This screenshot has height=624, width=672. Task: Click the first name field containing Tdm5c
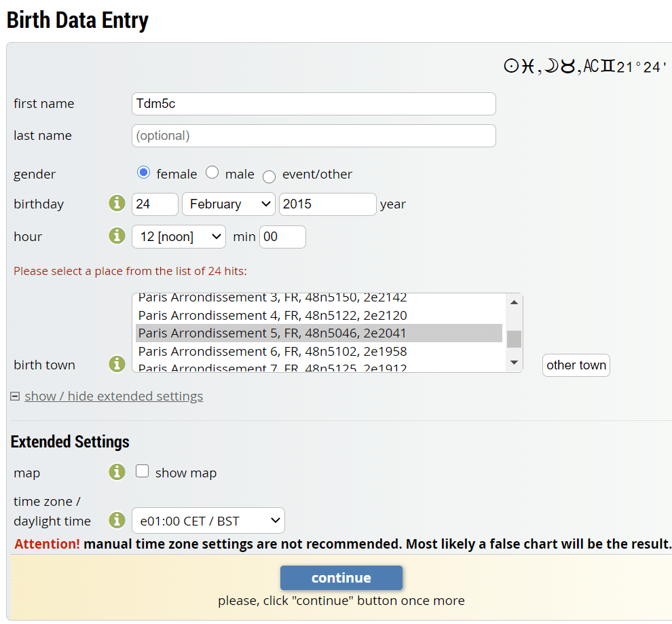pyautogui.click(x=314, y=104)
